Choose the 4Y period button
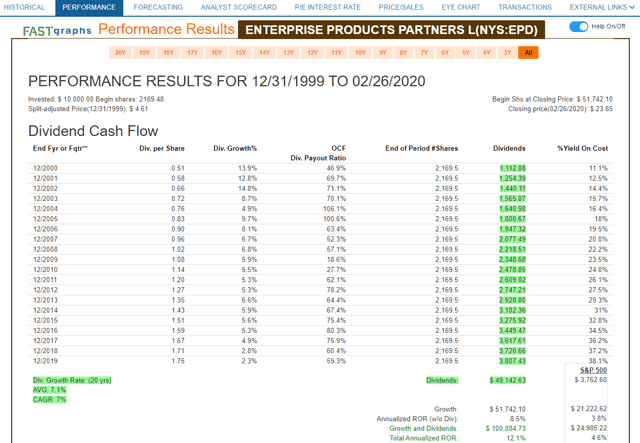The image size is (640, 443). click(487, 53)
